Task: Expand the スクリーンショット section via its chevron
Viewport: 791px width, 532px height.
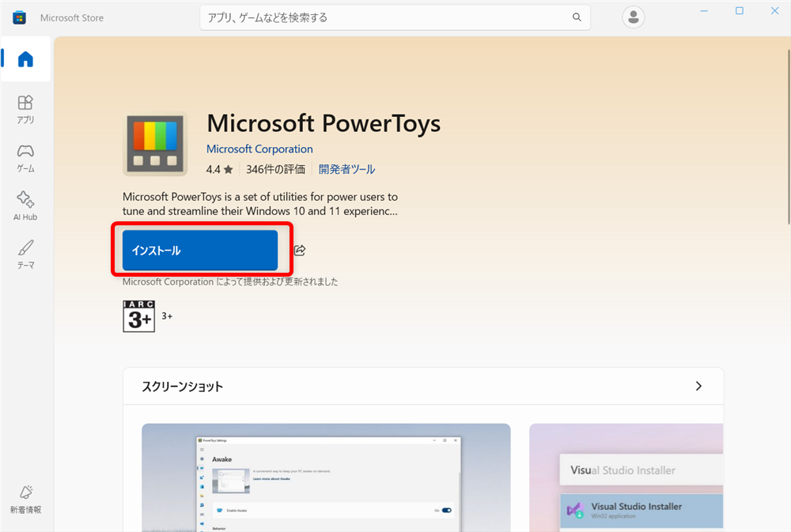Action: [x=698, y=386]
